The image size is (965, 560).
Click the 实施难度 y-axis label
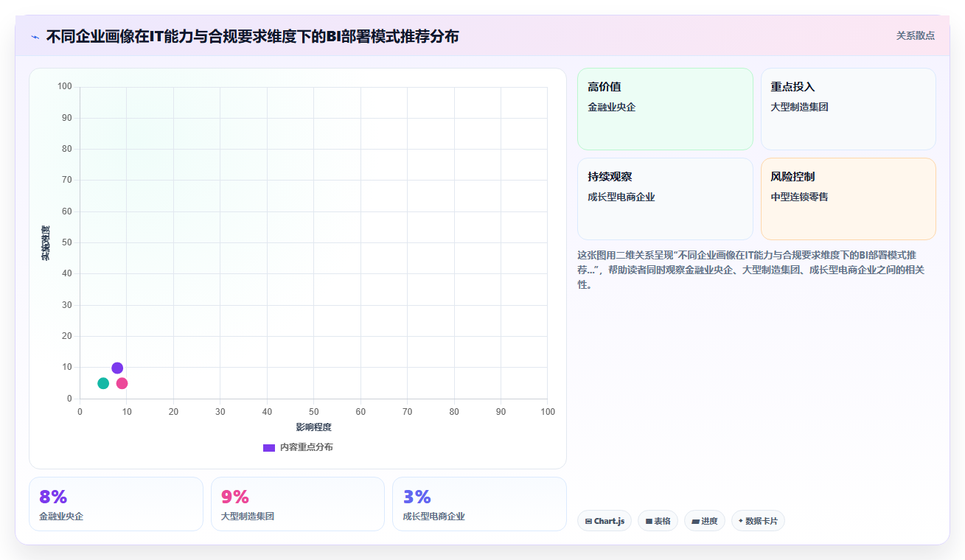[46, 242]
